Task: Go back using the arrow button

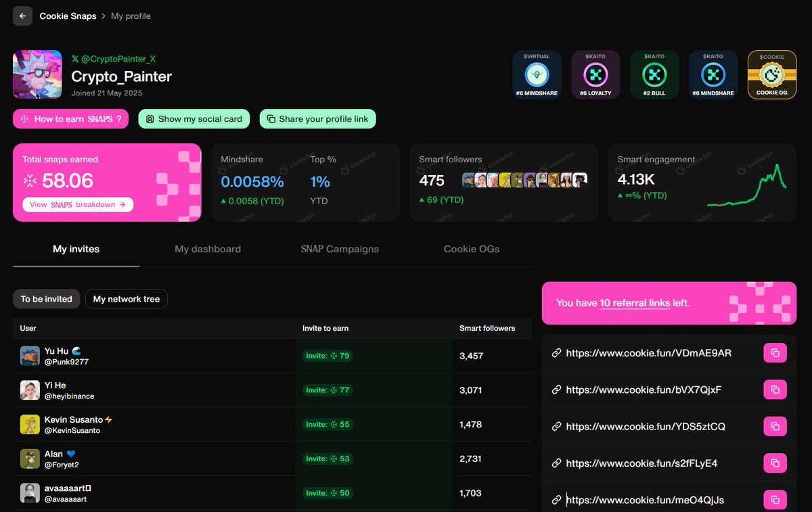Action: [x=22, y=16]
